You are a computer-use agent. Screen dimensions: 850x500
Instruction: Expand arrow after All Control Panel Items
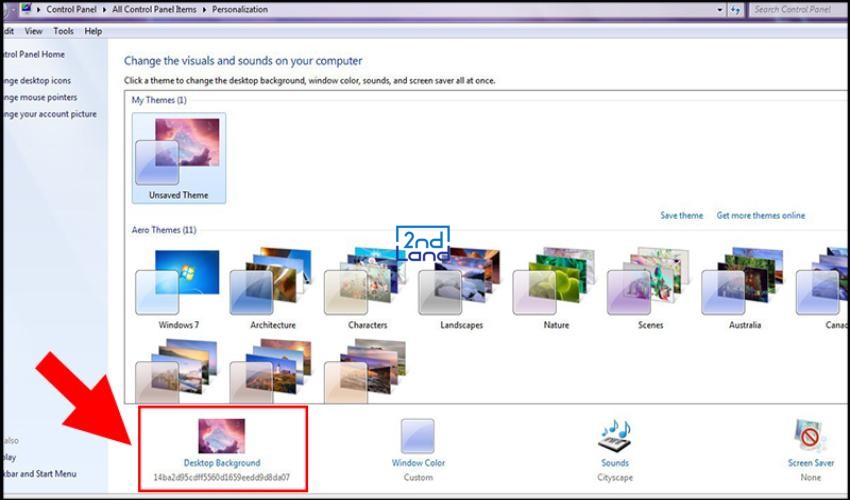pyautogui.click(x=204, y=10)
